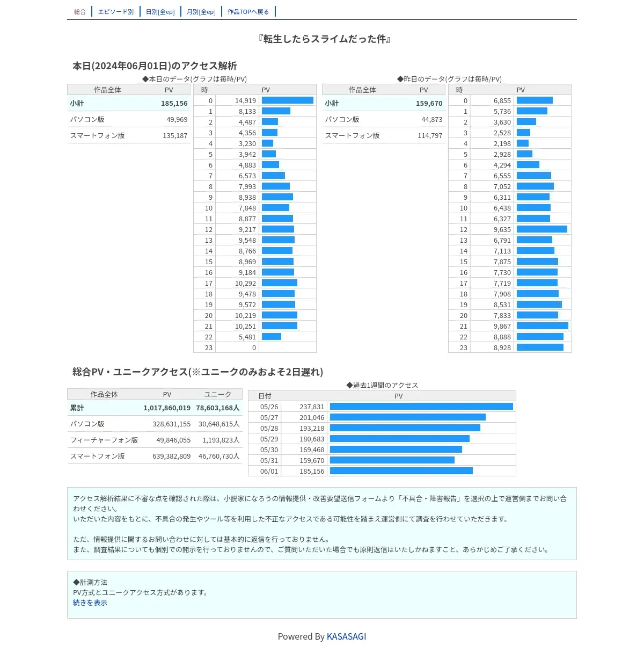
Task: Click today's hour 0 value 14,919
Action: coord(245,100)
